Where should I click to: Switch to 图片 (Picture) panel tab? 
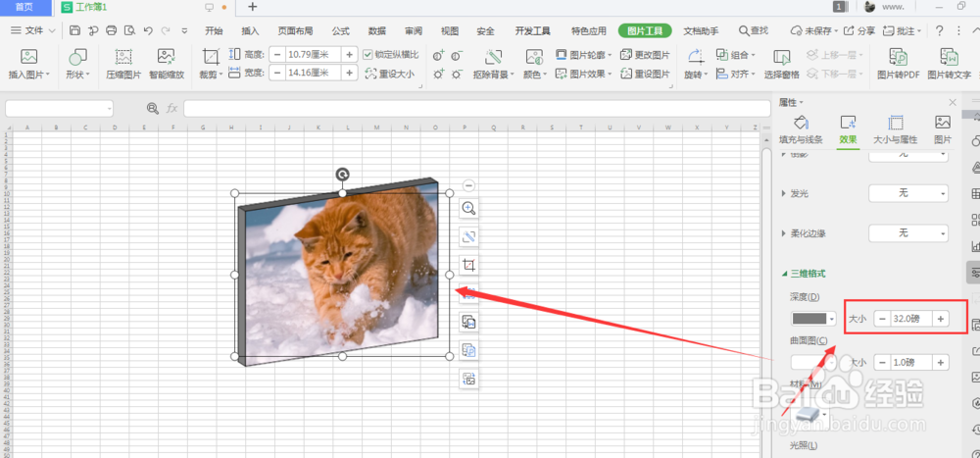[x=943, y=130]
